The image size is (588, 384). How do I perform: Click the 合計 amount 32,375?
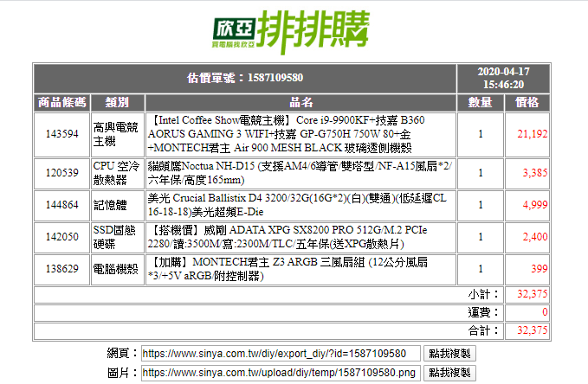click(532, 330)
